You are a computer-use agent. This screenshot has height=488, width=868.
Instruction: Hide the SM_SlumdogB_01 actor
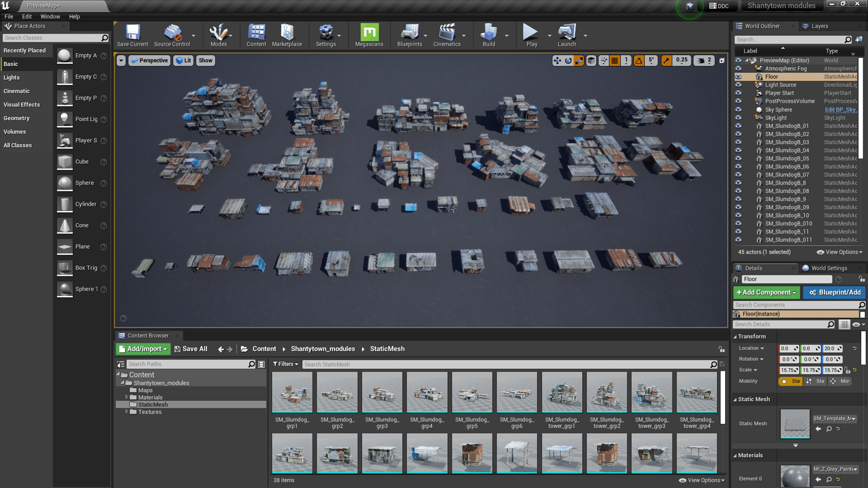coord(738,125)
